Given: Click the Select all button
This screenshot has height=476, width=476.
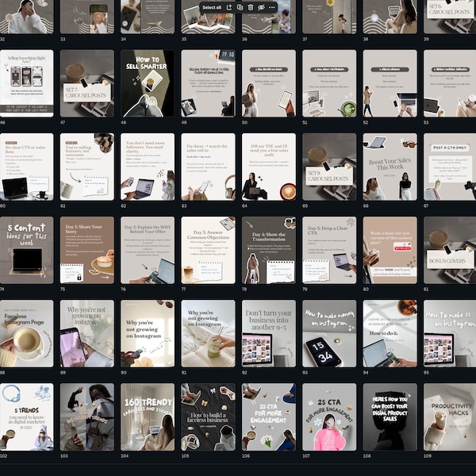Looking at the screenshot, I should [x=212, y=7].
